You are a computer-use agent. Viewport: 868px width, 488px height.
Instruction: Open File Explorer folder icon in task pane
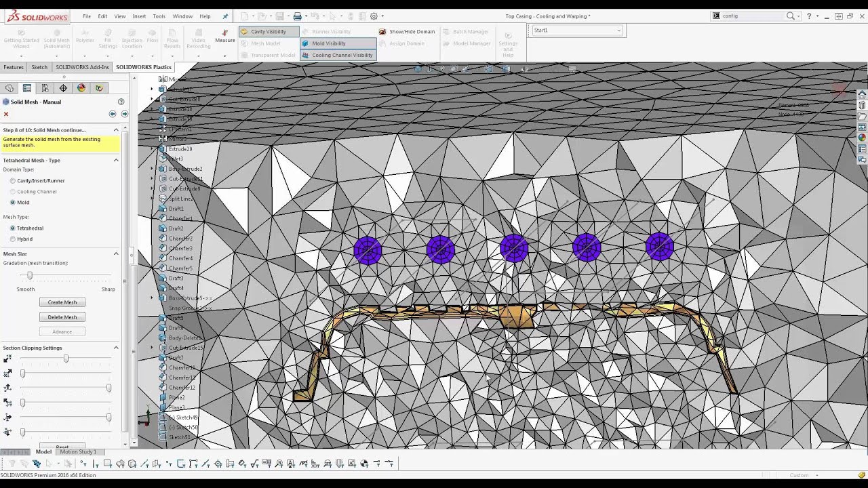point(862,117)
